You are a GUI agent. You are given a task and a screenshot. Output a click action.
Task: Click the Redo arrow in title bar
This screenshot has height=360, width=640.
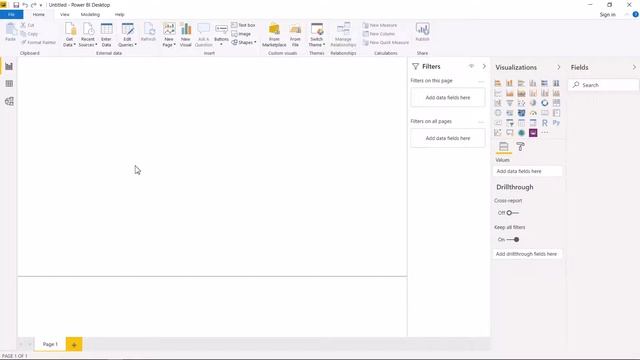coord(33,5)
